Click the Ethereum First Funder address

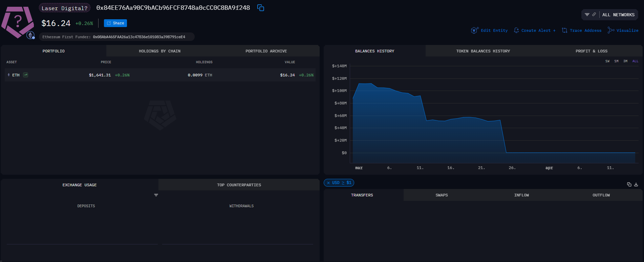(x=139, y=37)
